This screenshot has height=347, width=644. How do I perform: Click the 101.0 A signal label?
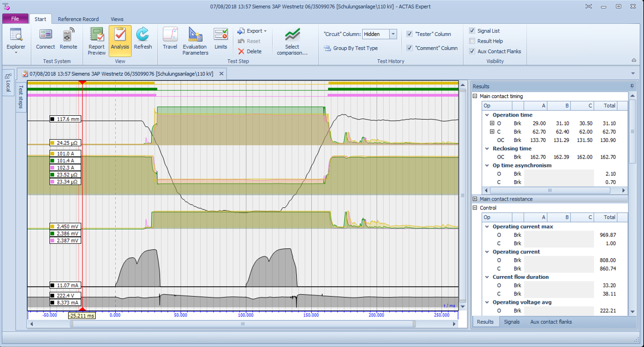[x=65, y=154]
